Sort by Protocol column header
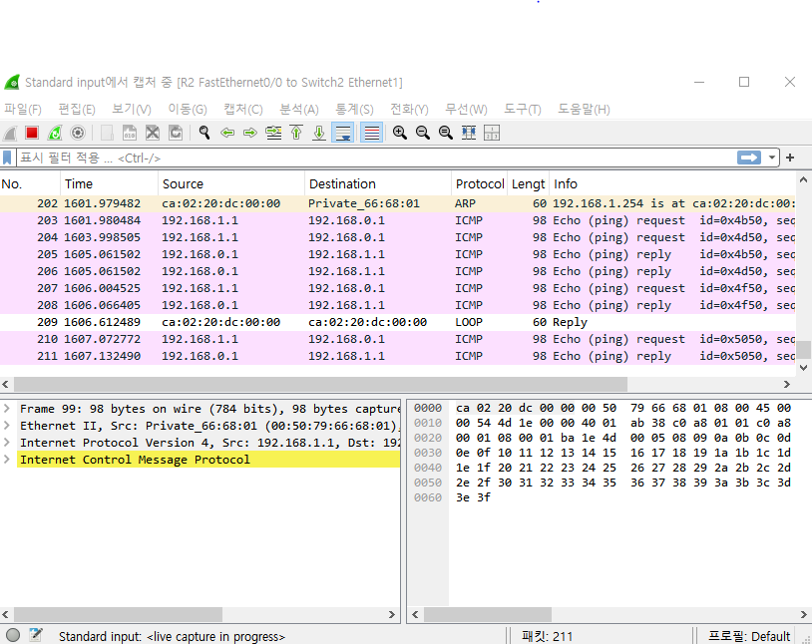The image size is (812, 644). click(480, 183)
